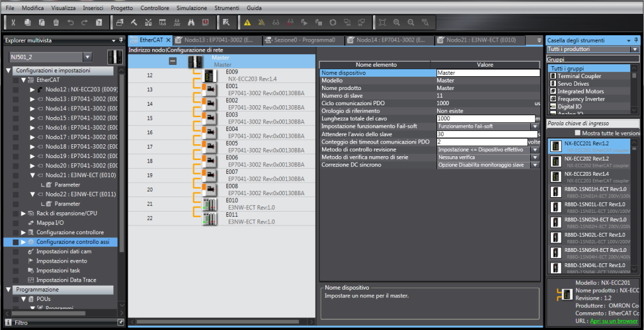Switch to the Nodo21 : E3NW-ECT tab

click(480, 40)
